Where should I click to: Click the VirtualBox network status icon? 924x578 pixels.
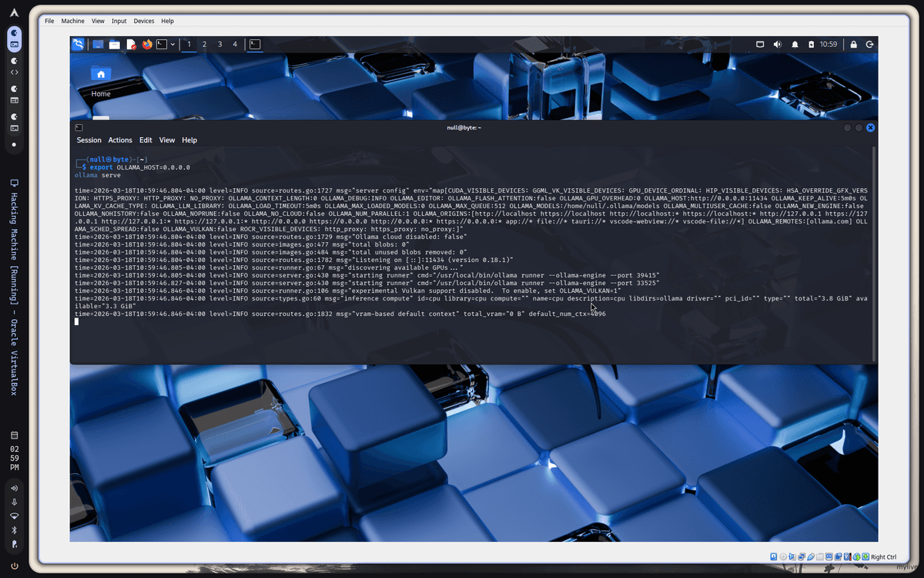click(x=802, y=556)
